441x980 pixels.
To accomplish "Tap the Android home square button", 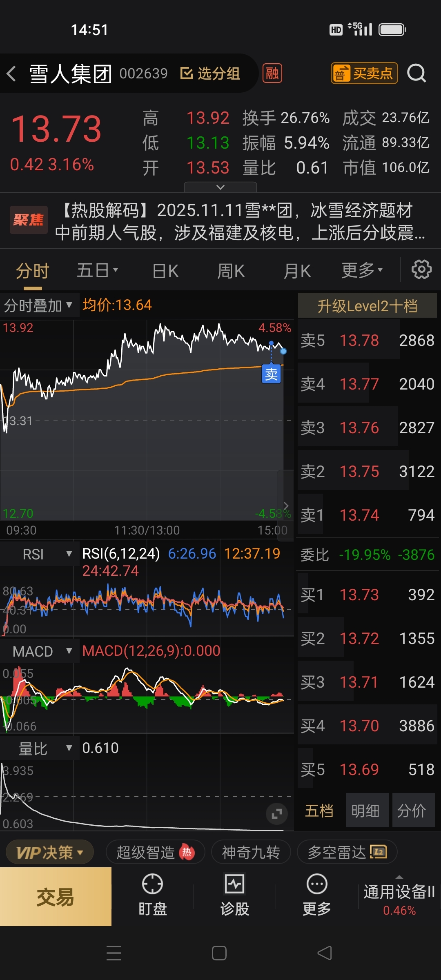I will [x=219, y=953].
